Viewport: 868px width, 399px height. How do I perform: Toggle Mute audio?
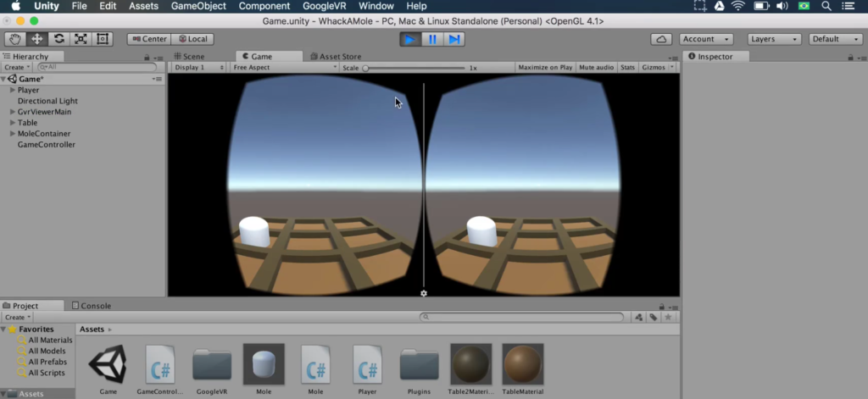[596, 68]
